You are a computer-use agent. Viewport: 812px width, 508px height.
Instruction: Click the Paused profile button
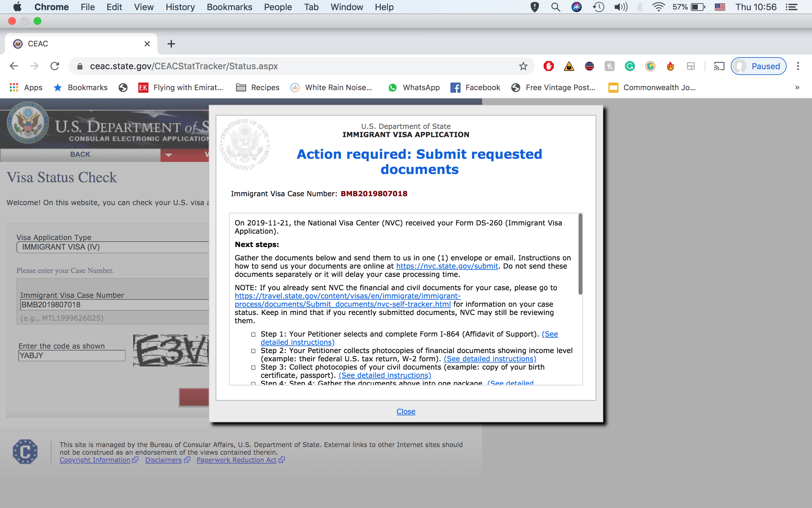(x=759, y=66)
